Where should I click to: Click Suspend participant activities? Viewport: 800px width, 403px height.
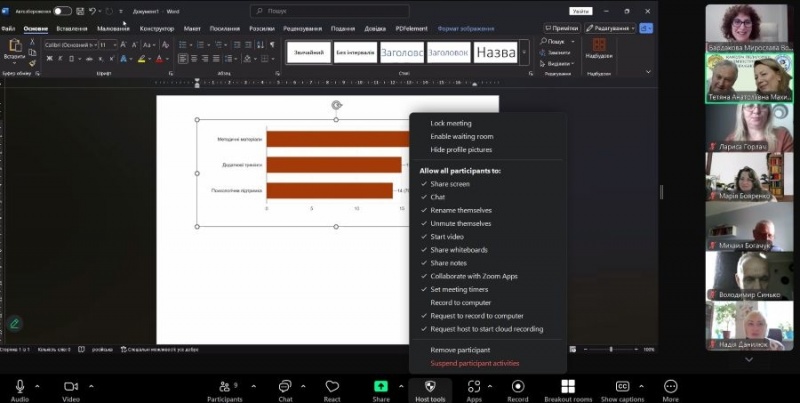(x=474, y=363)
